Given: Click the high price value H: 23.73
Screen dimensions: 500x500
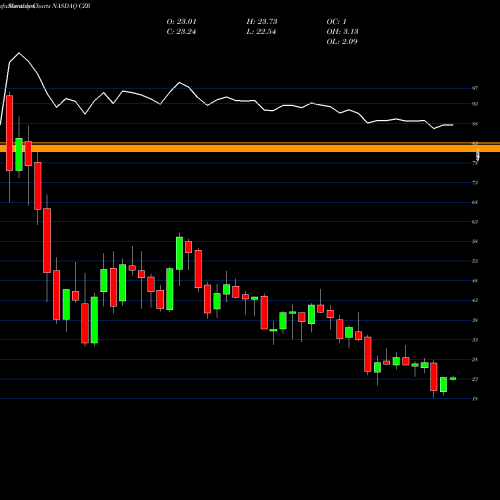Looking at the screenshot, I should point(262,22).
